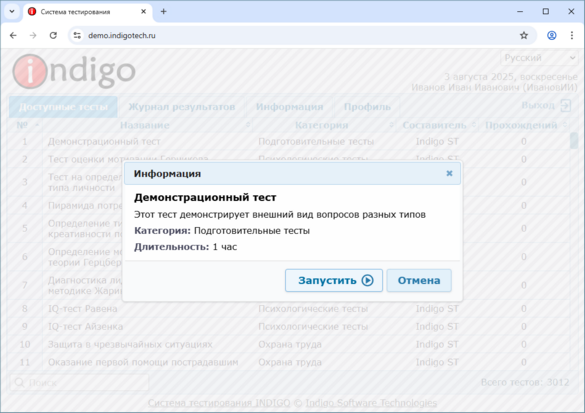Select the IQ-тест Равена row
The width and height of the screenshot is (585, 413).
289,309
